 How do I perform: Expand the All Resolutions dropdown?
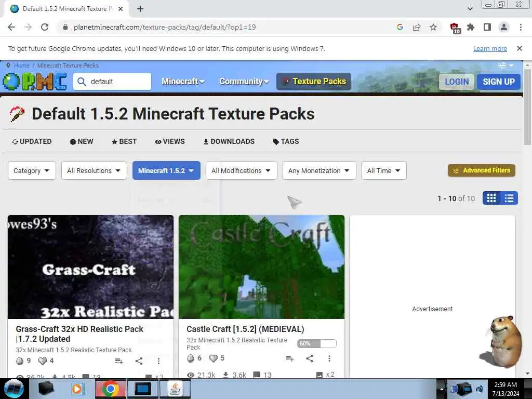(x=94, y=170)
